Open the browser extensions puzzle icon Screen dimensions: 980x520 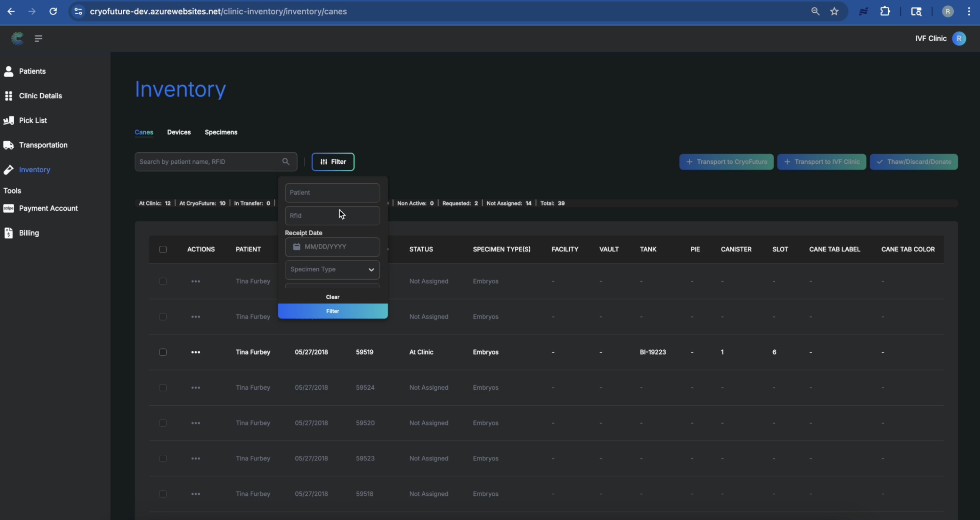885,11
